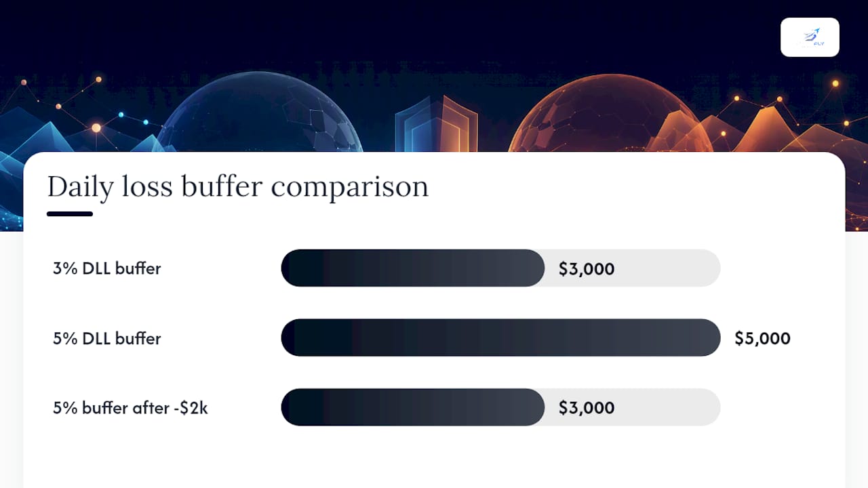The width and height of the screenshot is (868, 488).
Task: Click the filled part of the 3% DLL bar
Action: [x=413, y=268]
